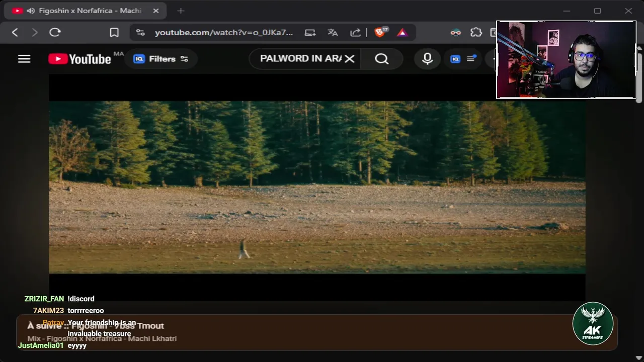
Task: Open the browser extensions puzzle icon
Action: 476,33
